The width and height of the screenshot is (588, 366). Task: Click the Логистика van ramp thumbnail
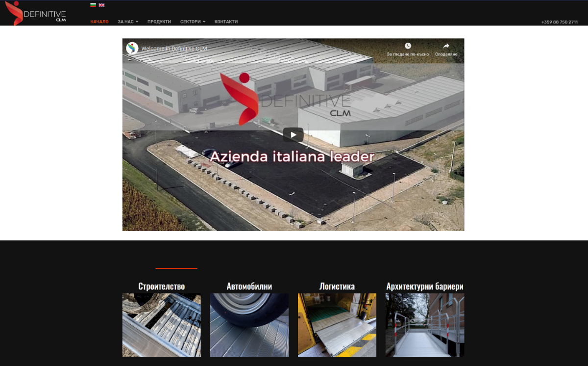click(x=337, y=325)
